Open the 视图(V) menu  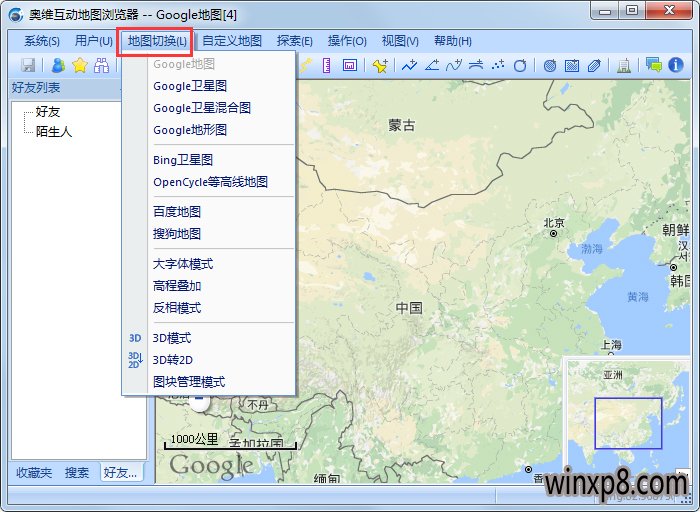(x=400, y=42)
